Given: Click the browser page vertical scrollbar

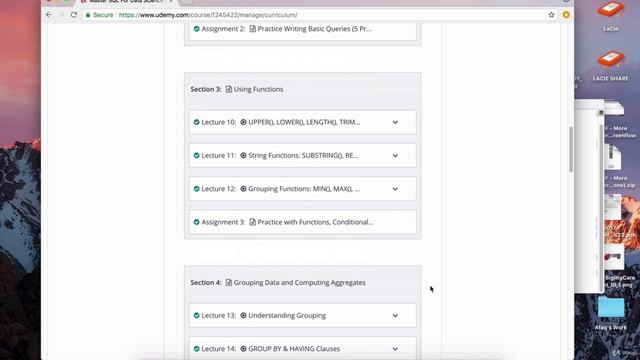Looking at the screenshot, I should coord(571,149).
